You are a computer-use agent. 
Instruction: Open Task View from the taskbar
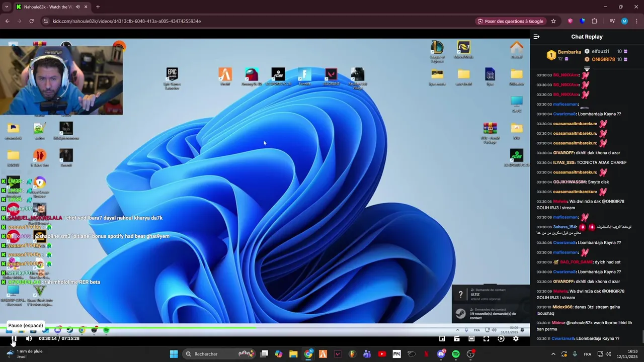coord(264,354)
